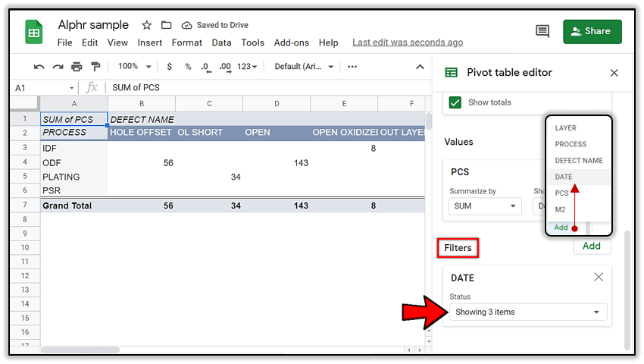
Task: Star the Alphr sample document
Action: [x=147, y=25]
